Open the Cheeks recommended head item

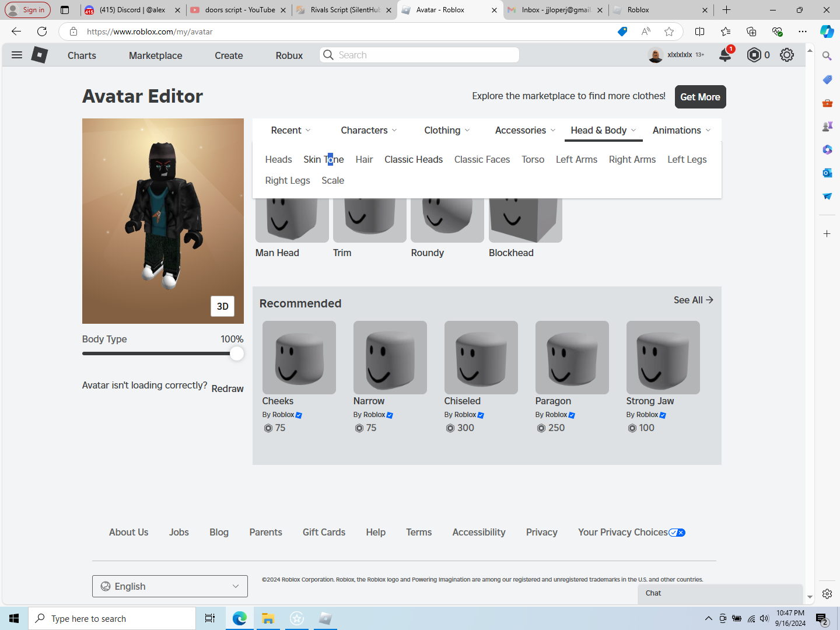coord(299,358)
